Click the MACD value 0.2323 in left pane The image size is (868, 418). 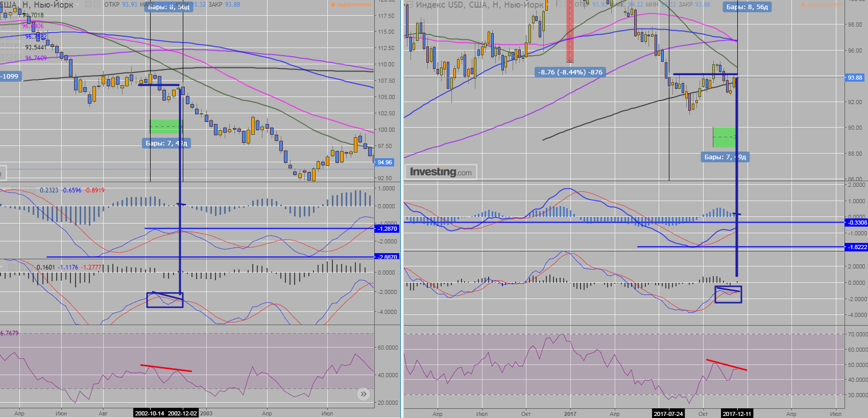click(x=49, y=190)
